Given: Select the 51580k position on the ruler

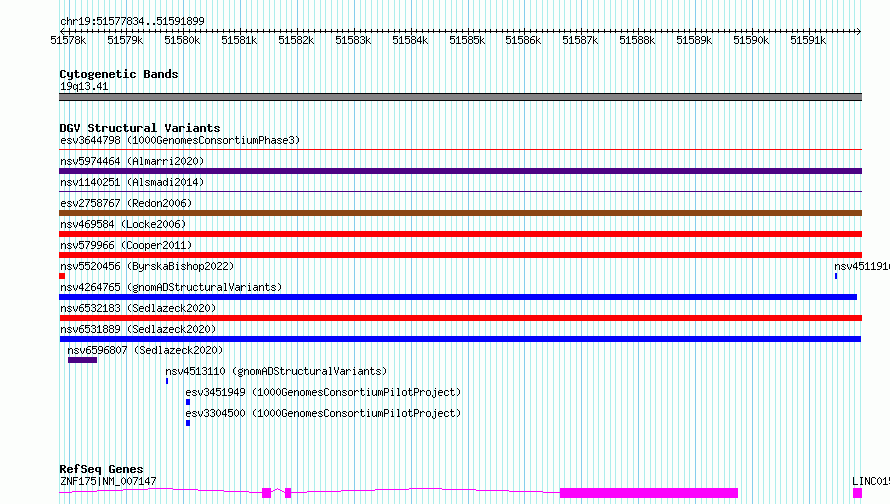Looking at the screenshot, I should (182, 41).
